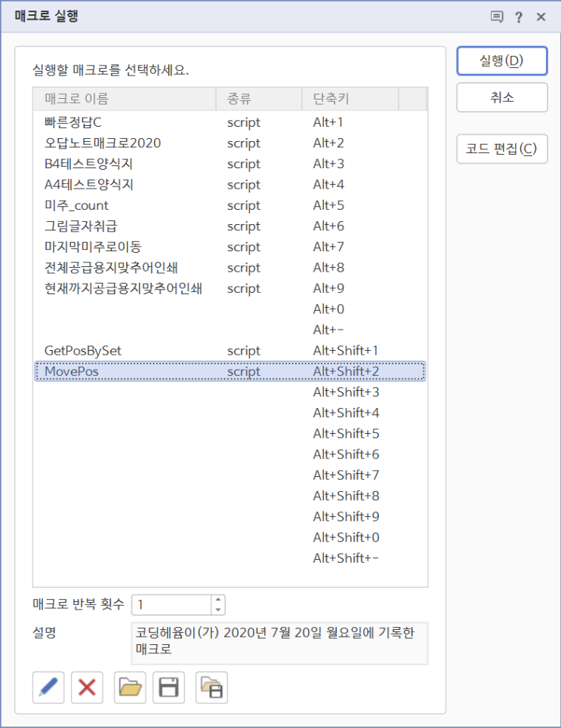Click the 코드 편집(C) button
Image resolution: width=561 pixels, height=728 pixels.
pos(502,149)
